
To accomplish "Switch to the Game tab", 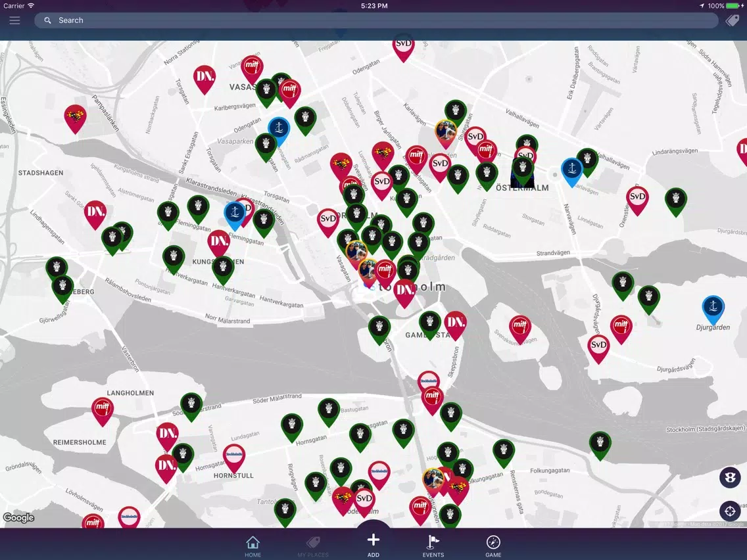I will [493, 546].
